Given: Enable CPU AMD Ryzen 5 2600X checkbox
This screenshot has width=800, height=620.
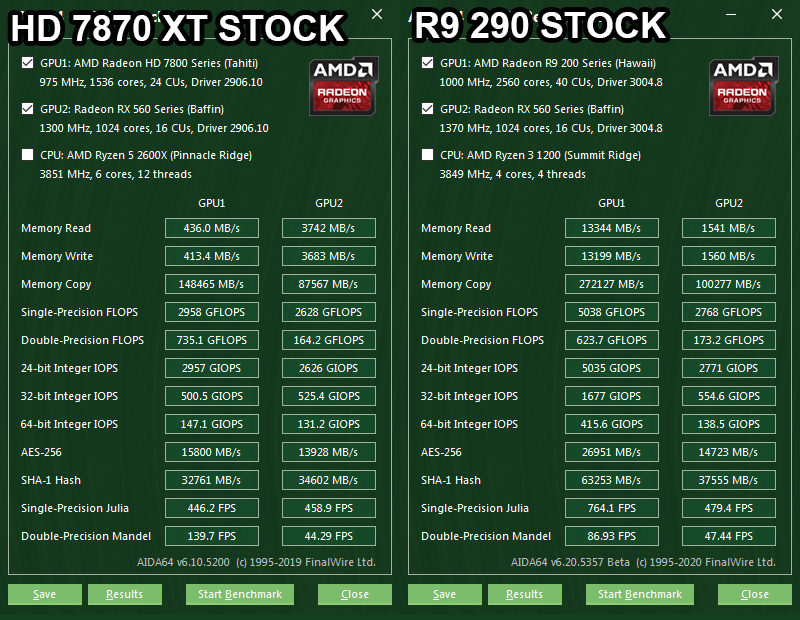Looking at the screenshot, I should (x=28, y=155).
